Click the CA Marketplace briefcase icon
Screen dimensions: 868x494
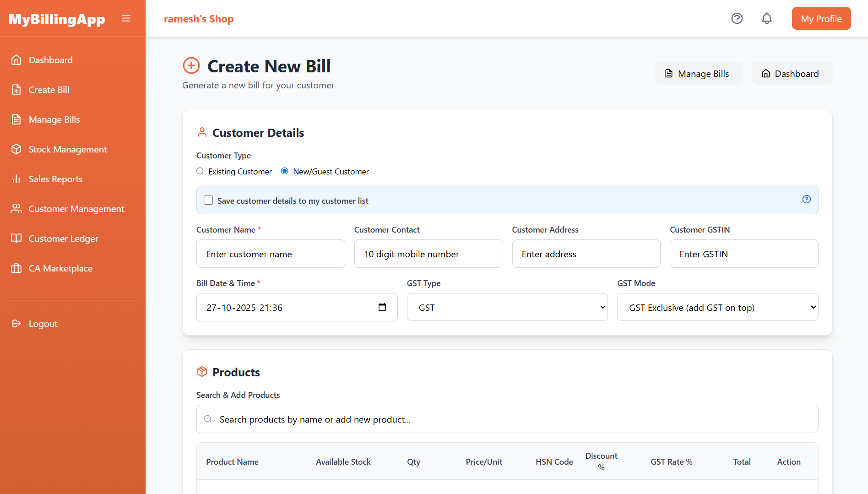pyautogui.click(x=16, y=268)
